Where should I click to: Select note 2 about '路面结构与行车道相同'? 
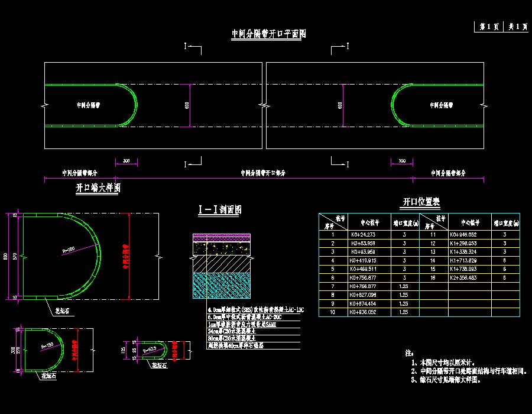pyautogui.click(x=469, y=371)
